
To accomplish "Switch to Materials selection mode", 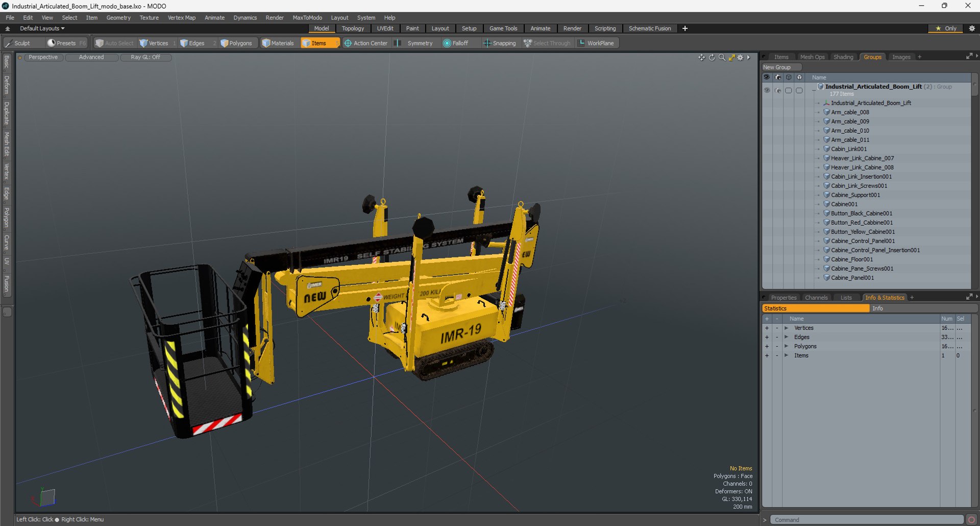I will coord(278,43).
